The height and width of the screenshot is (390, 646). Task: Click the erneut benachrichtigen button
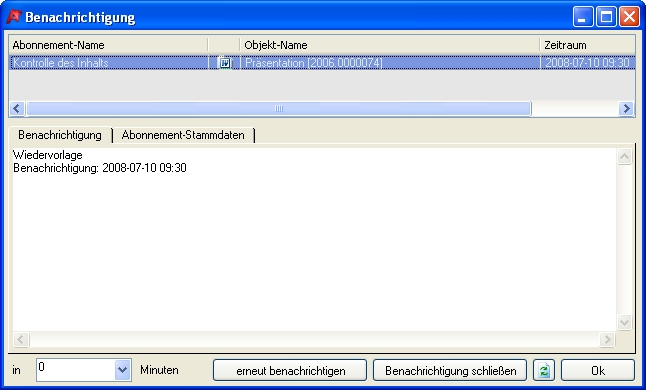290,370
